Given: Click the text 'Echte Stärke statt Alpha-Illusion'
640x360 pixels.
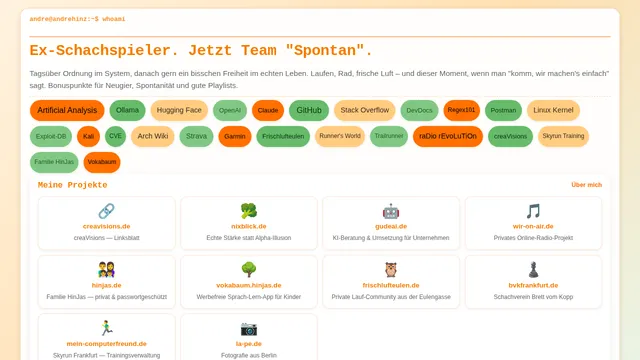Looking at the screenshot, I should [x=249, y=238].
